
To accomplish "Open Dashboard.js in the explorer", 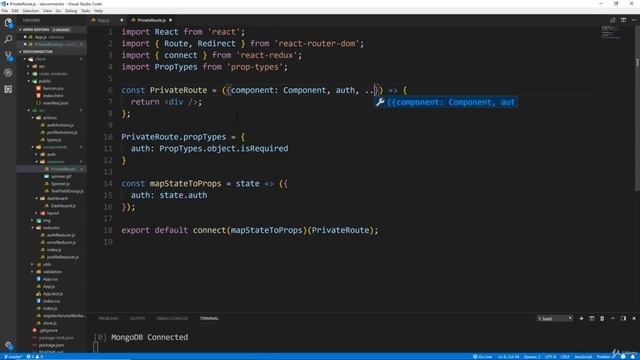I will (51, 206).
